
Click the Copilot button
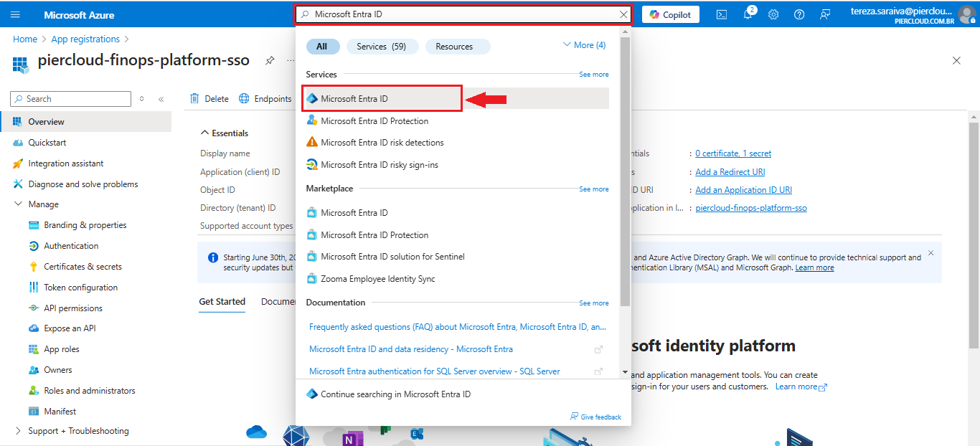point(670,14)
